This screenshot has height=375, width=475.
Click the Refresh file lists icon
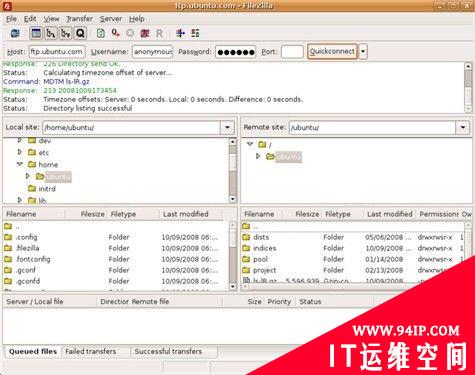[x=100, y=33]
